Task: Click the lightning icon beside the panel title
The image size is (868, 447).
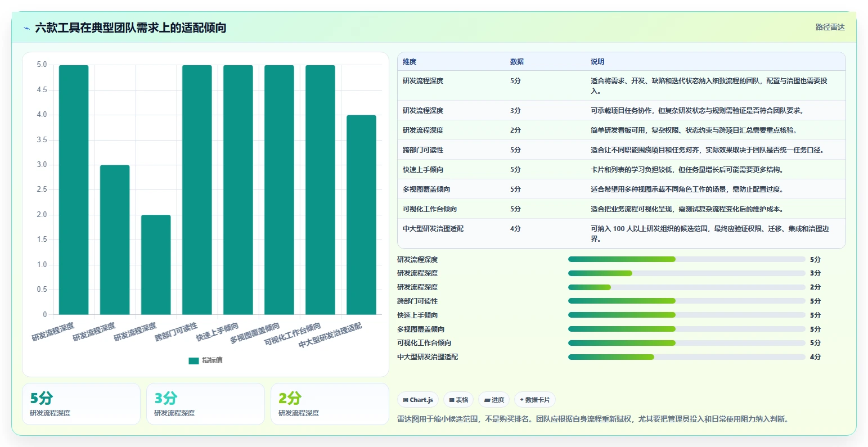Action: pyautogui.click(x=26, y=28)
